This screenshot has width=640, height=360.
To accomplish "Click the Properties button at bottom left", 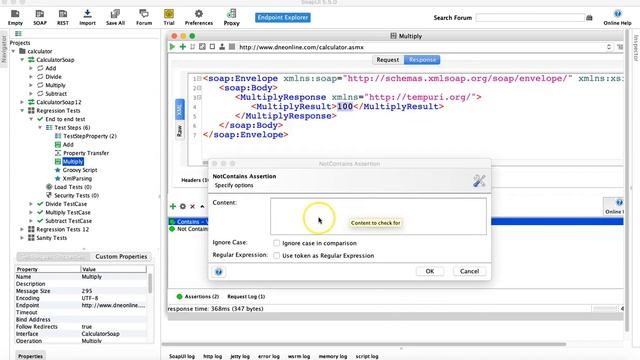I will [30, 356].
